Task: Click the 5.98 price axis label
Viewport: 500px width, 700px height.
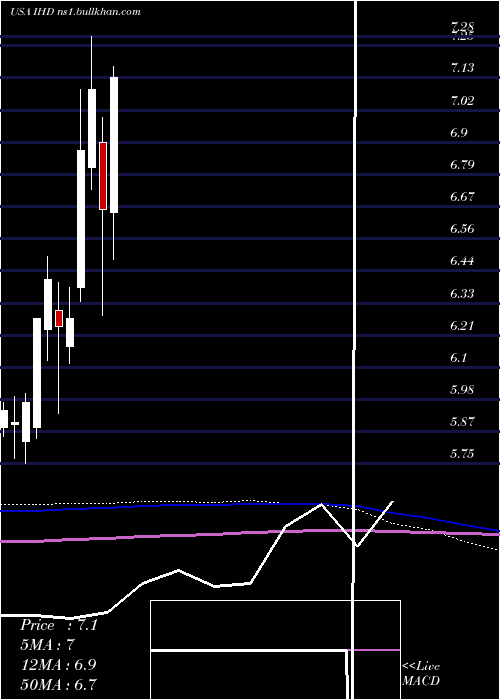Action: [x=462, y=390]
